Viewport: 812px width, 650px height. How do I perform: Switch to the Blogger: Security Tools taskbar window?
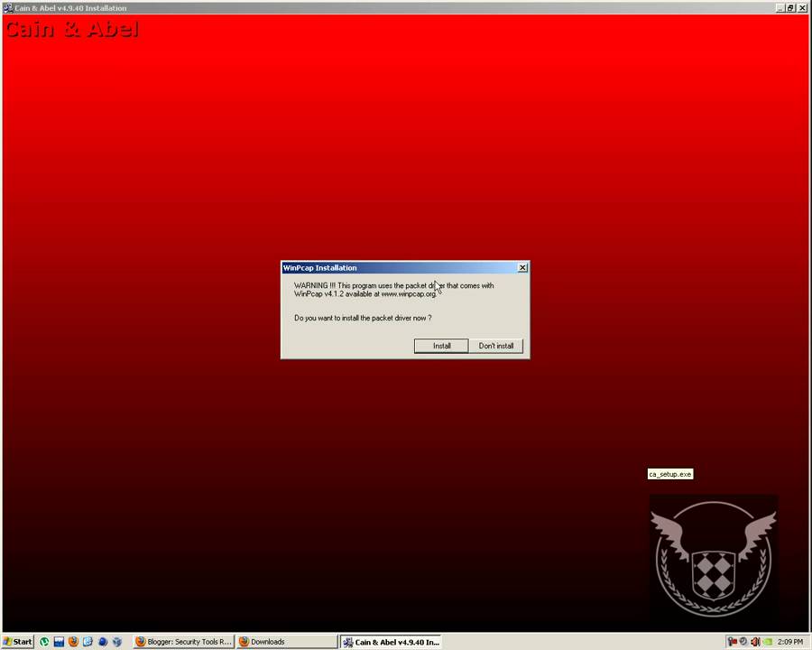coord(184,642)
